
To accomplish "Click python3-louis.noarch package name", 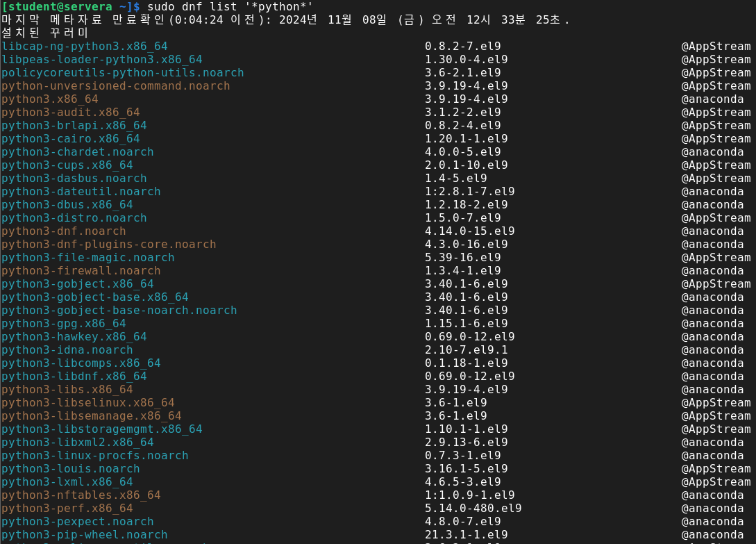I will (x=70, y=469).
